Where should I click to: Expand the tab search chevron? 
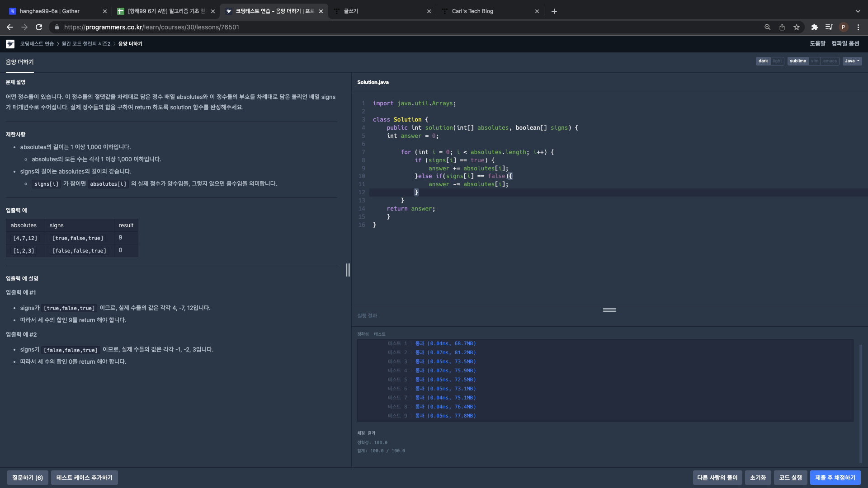(x=858, y=11)
